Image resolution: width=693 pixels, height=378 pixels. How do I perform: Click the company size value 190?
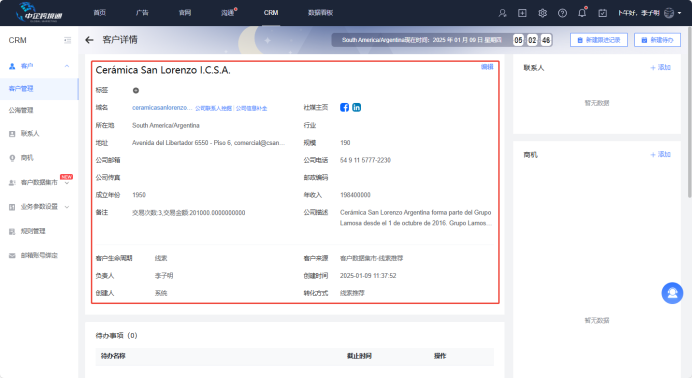tap(345, 143)
